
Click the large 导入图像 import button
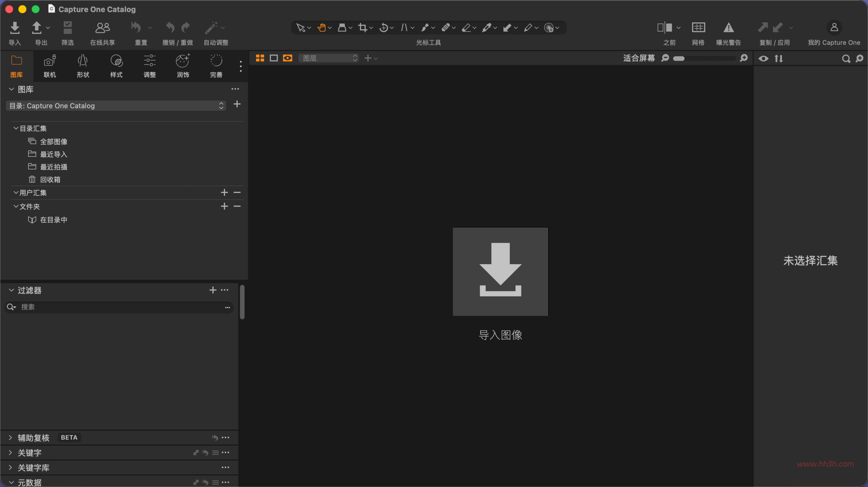(x=500, y=272)
